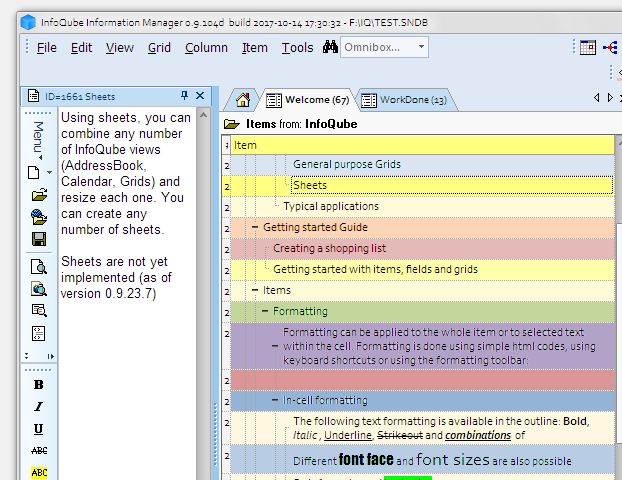The image size is (622, 480).
Task: Open the calendar icon in top toolbar
Action: 588,48
